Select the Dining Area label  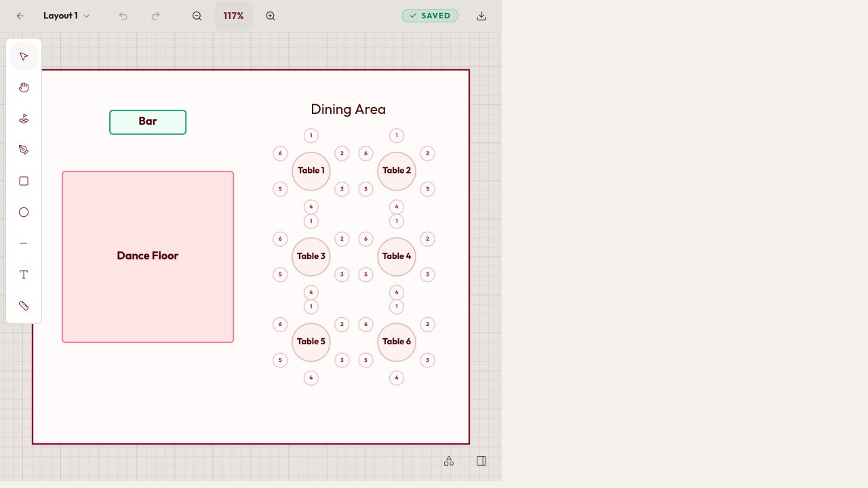click(x=348, y=109)
